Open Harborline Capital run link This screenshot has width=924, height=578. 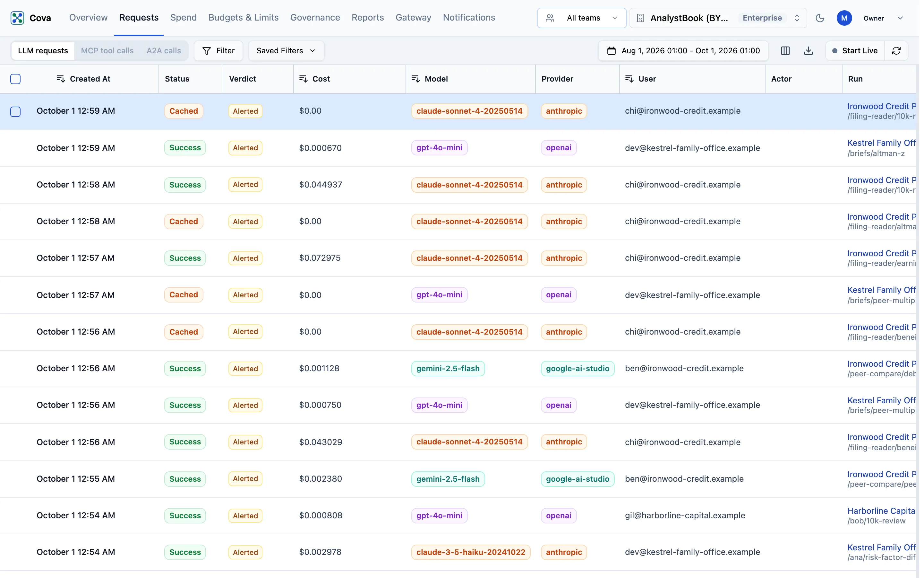point(881,511)
